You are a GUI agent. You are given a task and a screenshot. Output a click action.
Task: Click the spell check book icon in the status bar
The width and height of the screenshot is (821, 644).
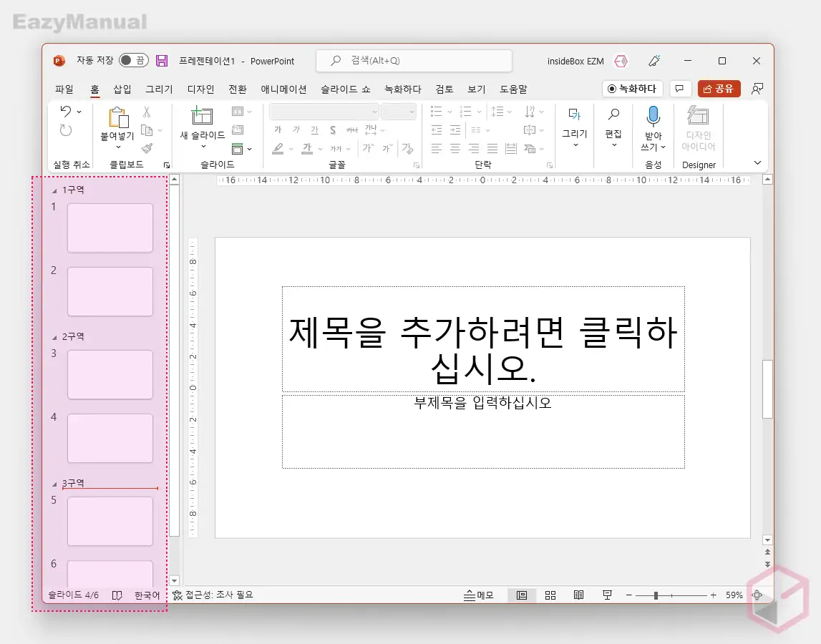(117, 595)
